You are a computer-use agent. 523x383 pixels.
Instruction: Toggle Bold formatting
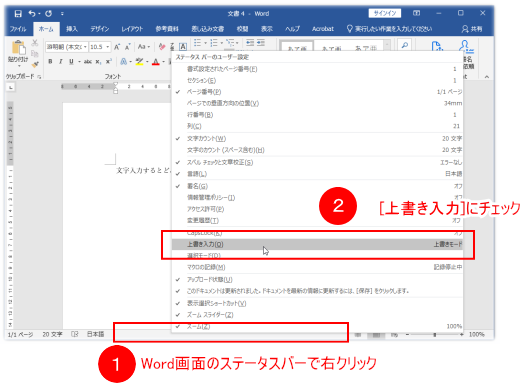coord(50,62)
